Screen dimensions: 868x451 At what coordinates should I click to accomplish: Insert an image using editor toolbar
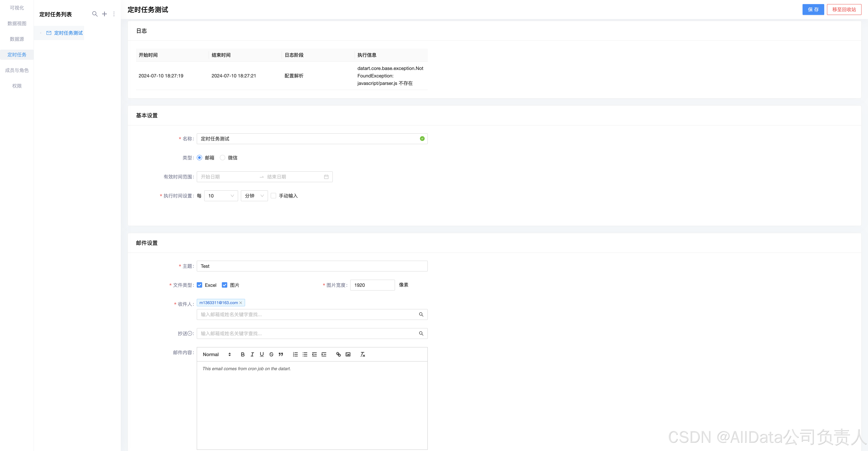click(348, 354)
